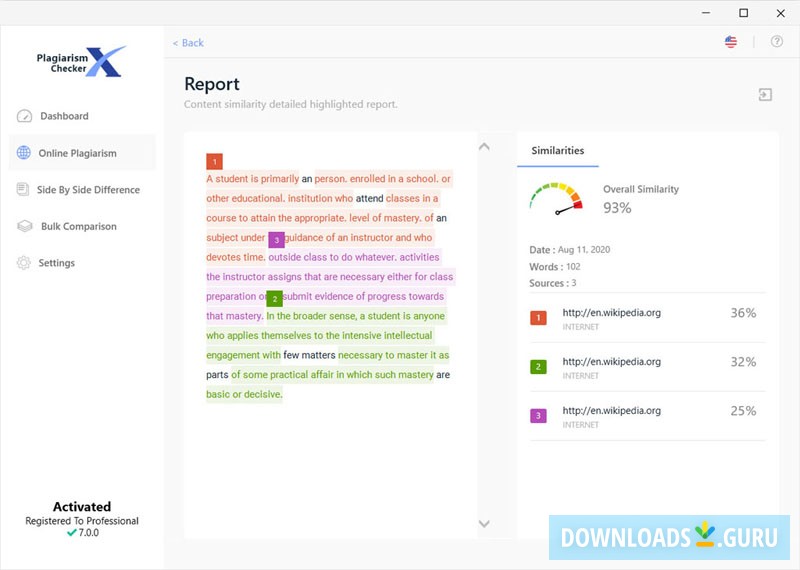This screenshot has width=800, height=570.
Task: Export the report with the export icon
Action: 765,94
